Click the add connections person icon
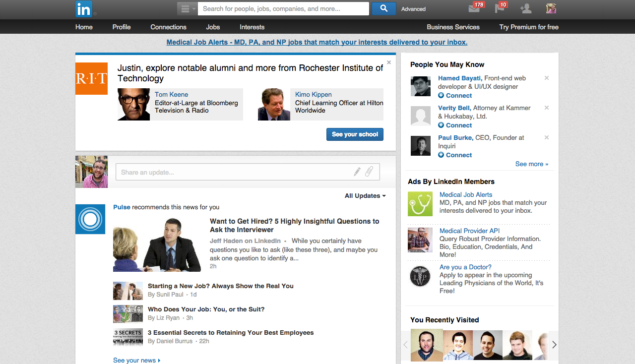 pyautogui.click(x=525, y=8)
